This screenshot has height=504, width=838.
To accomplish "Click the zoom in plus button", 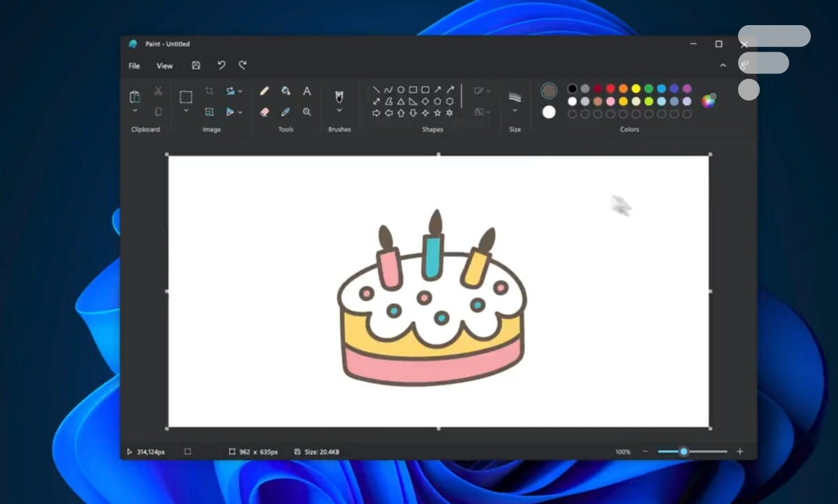I will click(740, 452).
